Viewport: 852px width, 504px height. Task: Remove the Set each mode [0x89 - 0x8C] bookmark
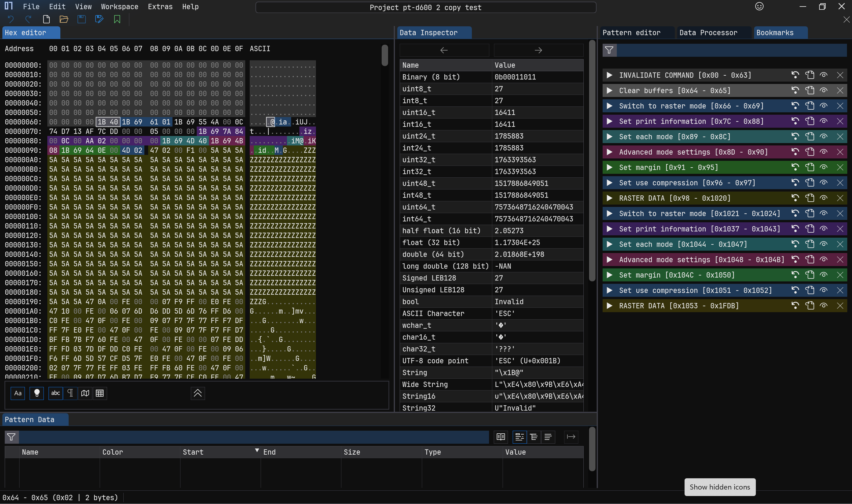click(840, 137)
